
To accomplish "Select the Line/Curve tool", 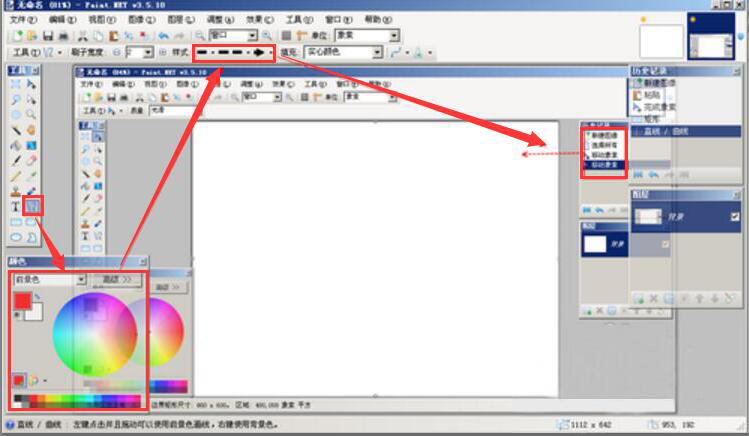I will pyautogui.click(x=32, y=206).
